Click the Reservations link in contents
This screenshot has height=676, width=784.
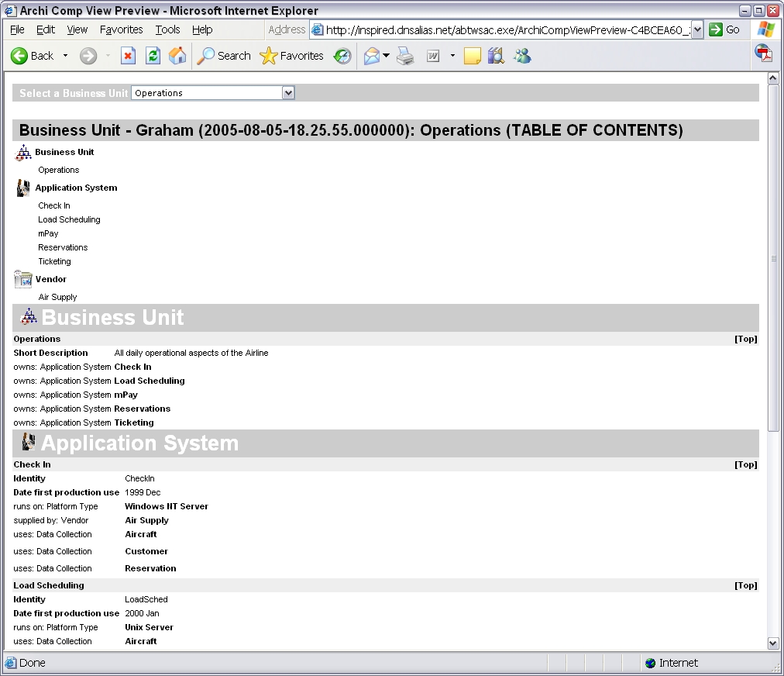tap(63, 247)
